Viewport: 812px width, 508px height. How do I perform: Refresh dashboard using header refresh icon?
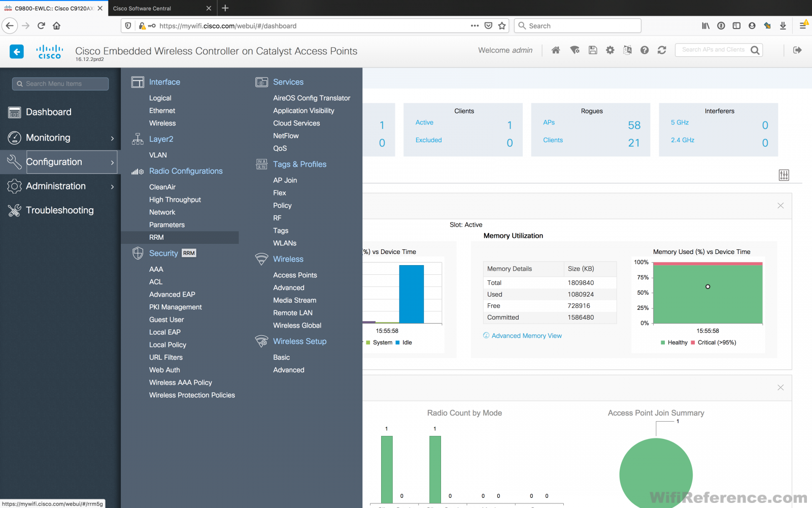662,50
